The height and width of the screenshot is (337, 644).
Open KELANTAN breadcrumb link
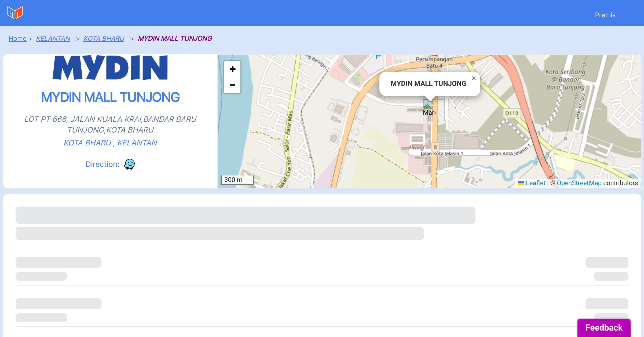point(53,39)
